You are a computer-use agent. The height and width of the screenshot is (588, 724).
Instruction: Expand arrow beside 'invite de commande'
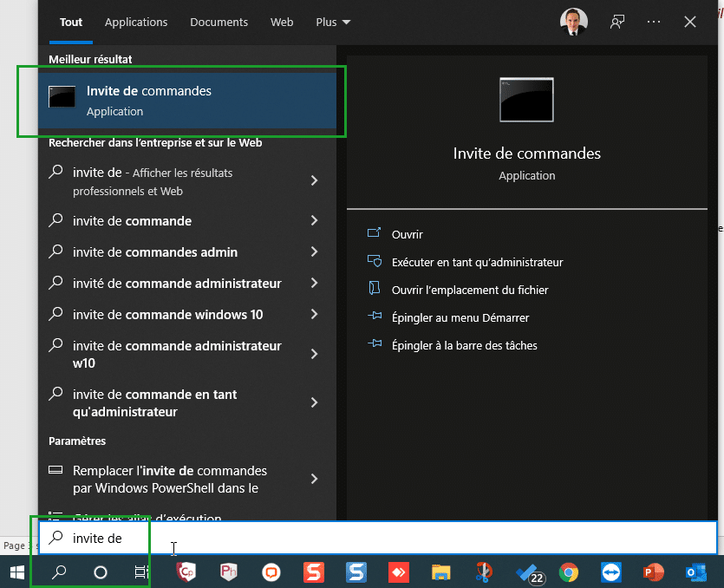coord(315,221)
